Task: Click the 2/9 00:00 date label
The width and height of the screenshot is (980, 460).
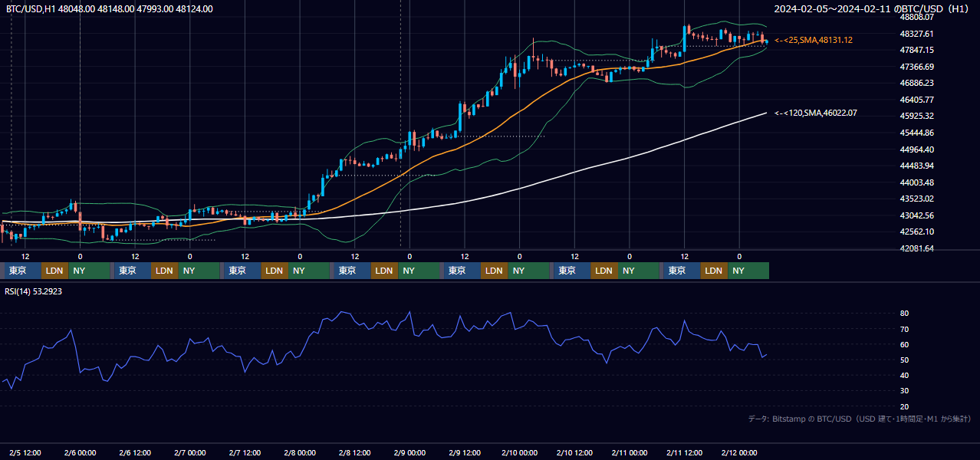Action: [409, 452]
